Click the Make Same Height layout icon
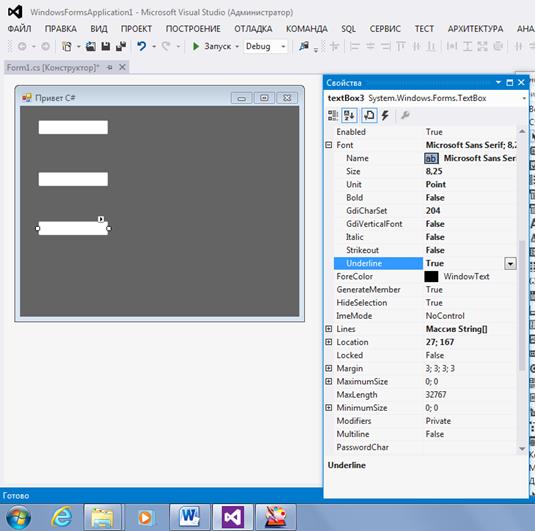The image size is (535, 531). pos(467,46)
